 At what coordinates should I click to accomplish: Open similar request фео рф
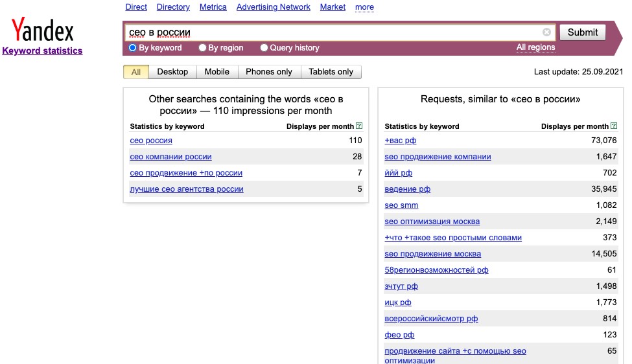[x=399, y=335]
